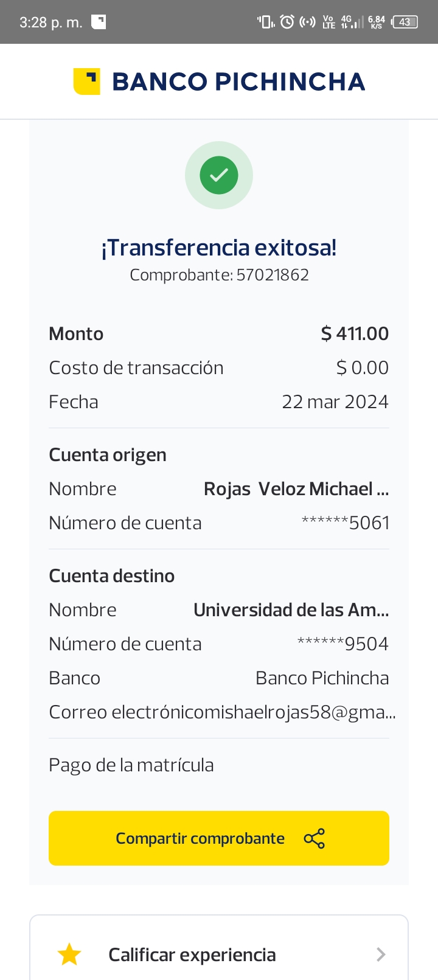Tap the hotspot signal status icon
Viewport: 438px width, 980px height.
coord(308,22)
